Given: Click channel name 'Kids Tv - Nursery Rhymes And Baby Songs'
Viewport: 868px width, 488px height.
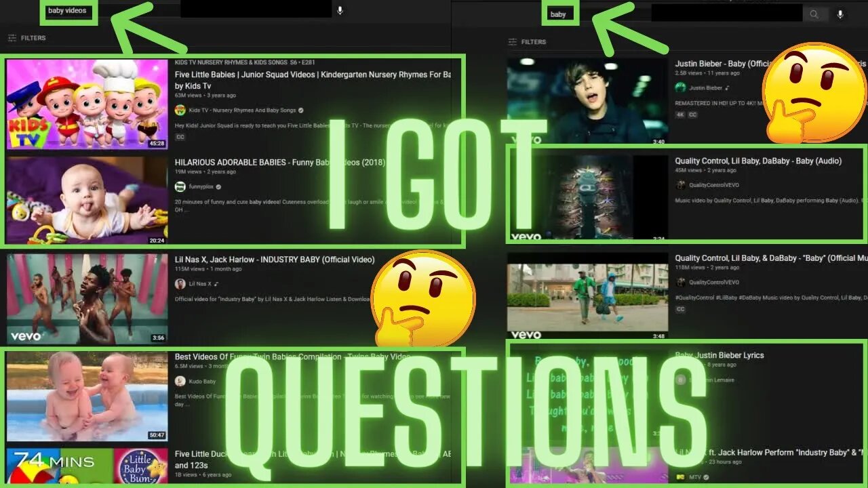Looking at the screenshot, I should click(241, 110).
